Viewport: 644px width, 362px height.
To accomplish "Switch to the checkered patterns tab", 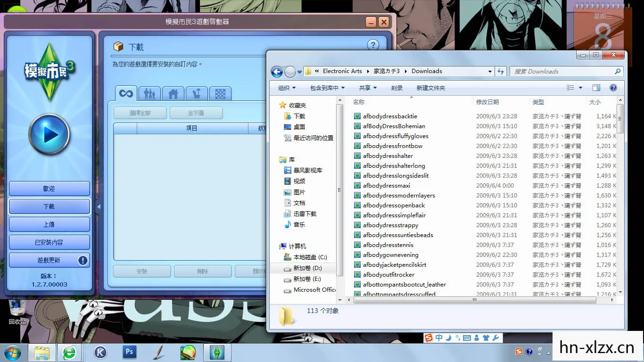I will coord(220,94).
